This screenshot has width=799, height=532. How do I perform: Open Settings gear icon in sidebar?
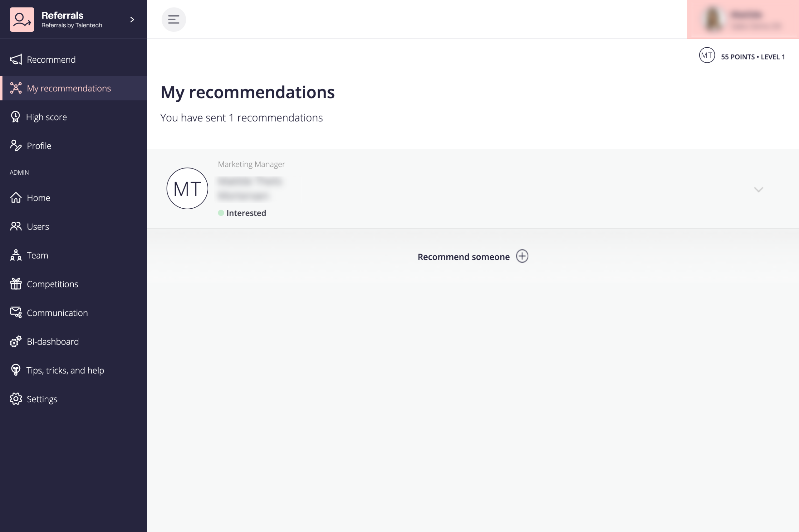[x=16, y=399]
